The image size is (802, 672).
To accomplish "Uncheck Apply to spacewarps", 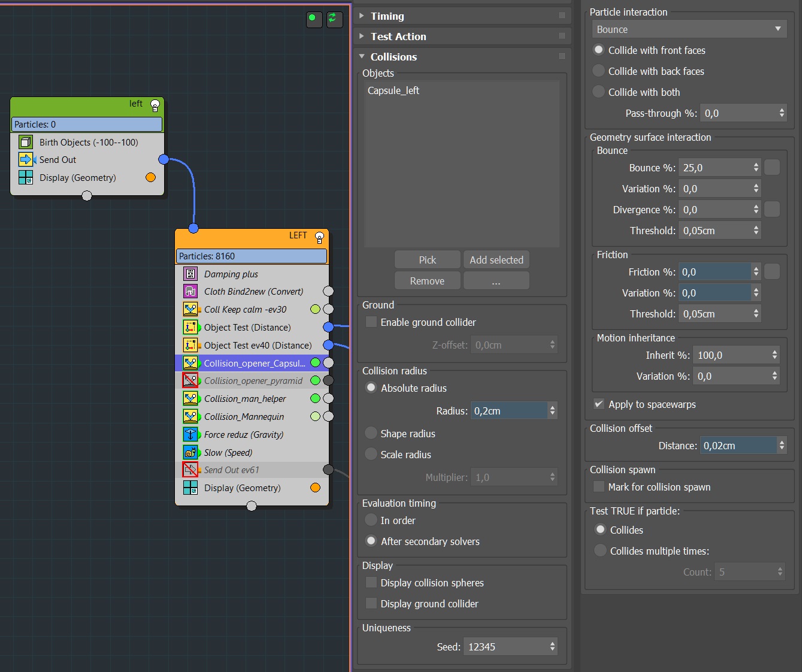I will click(598, 404).
